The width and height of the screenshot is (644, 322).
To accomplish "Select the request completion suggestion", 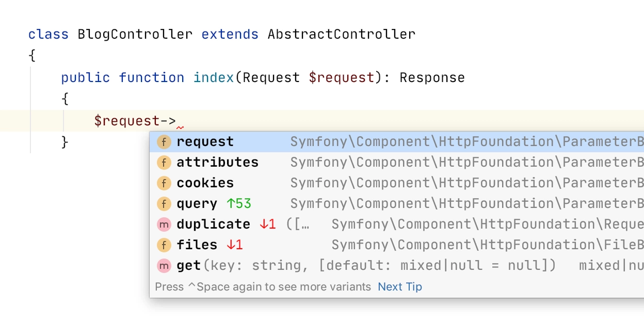I will tap(397, 142).
